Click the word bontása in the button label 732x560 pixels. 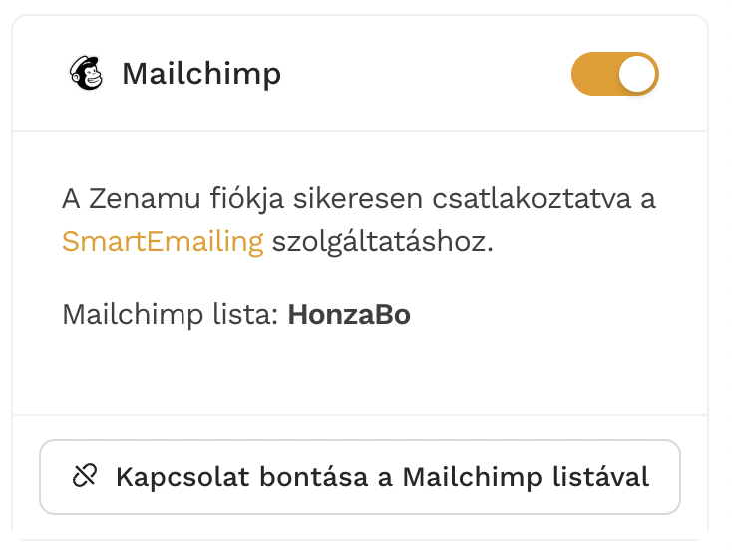(314, 477)
